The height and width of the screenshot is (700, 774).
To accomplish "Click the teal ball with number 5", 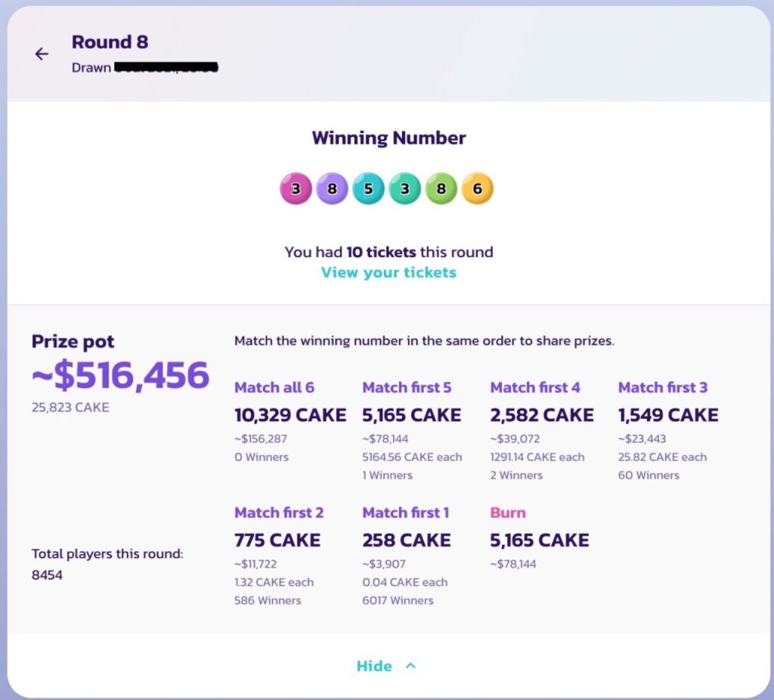I will (x=368, y=187).
